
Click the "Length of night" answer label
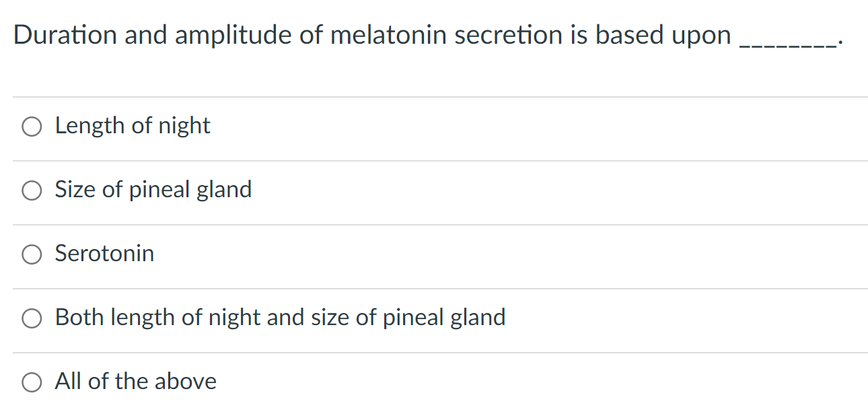coord(133,126)
